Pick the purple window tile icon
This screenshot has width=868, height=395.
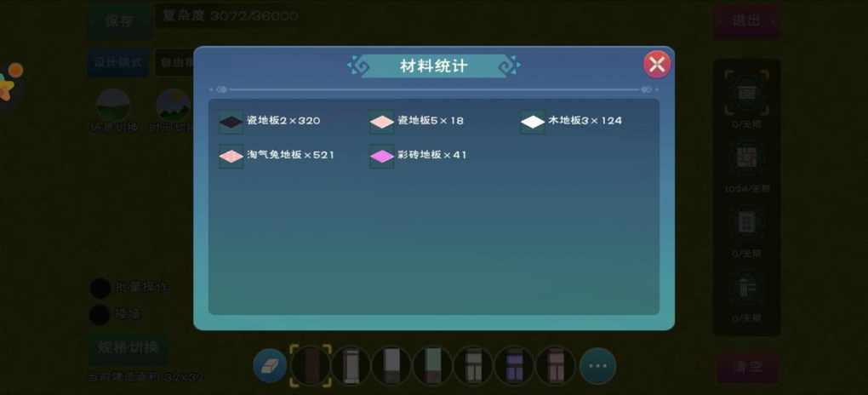(x=516, y=366)
